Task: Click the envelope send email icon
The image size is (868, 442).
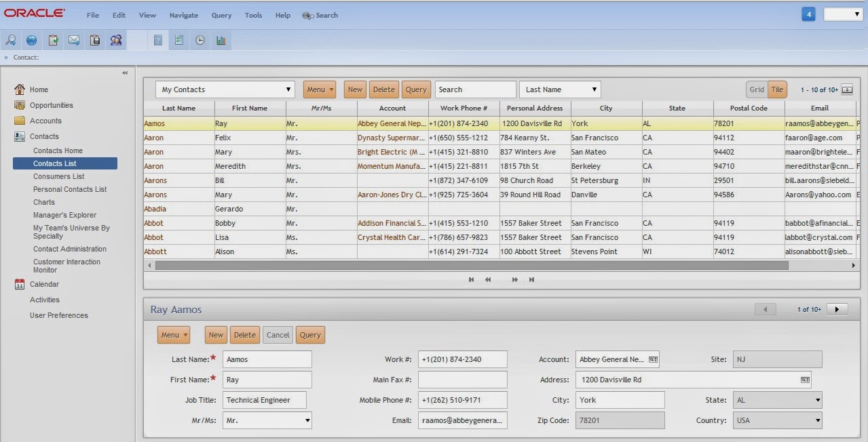Action: (74, 40)
